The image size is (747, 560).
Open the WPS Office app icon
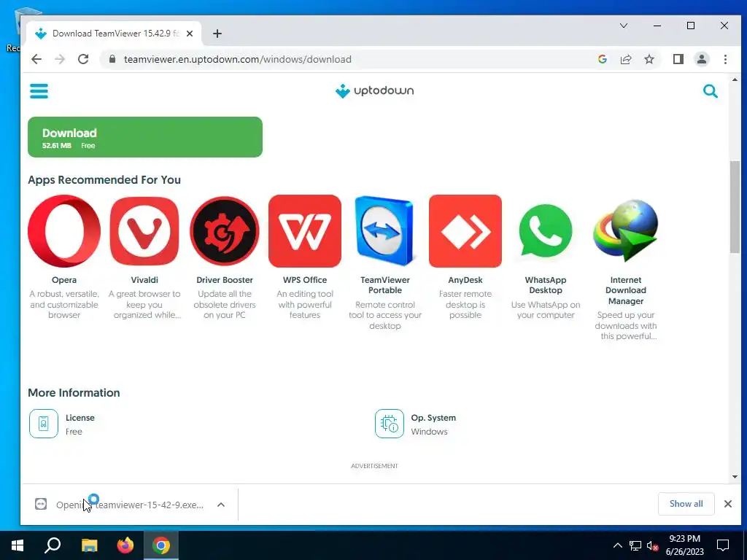click(x=305, y=231)
